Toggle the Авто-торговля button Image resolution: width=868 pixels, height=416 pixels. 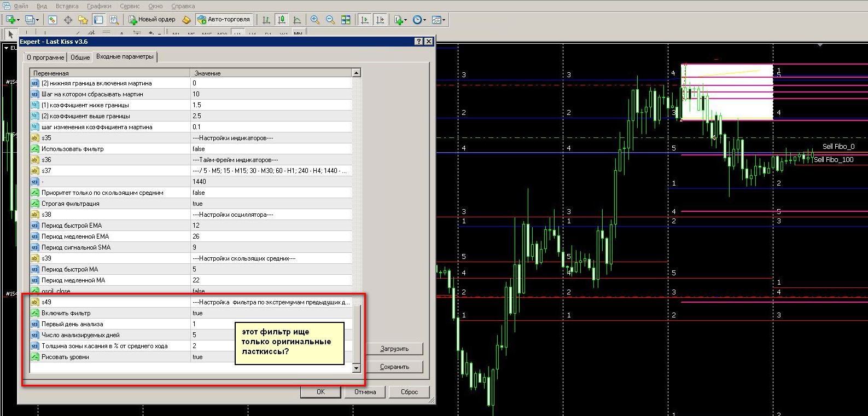(224, 20)
